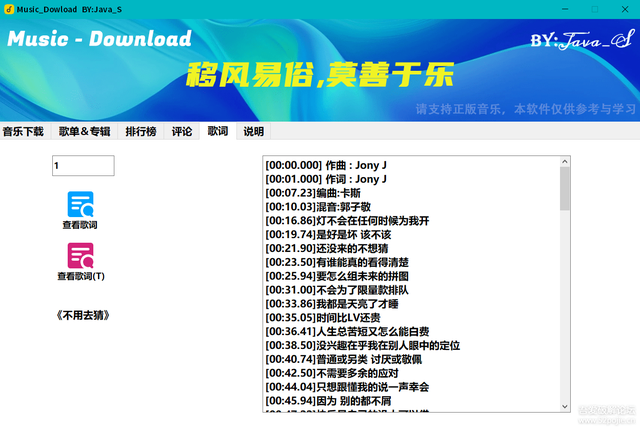Screen dimensions: 640x429
Task: Click the line 普通或另类 讨厌或敬佩
Action: [x=344, y=359]
